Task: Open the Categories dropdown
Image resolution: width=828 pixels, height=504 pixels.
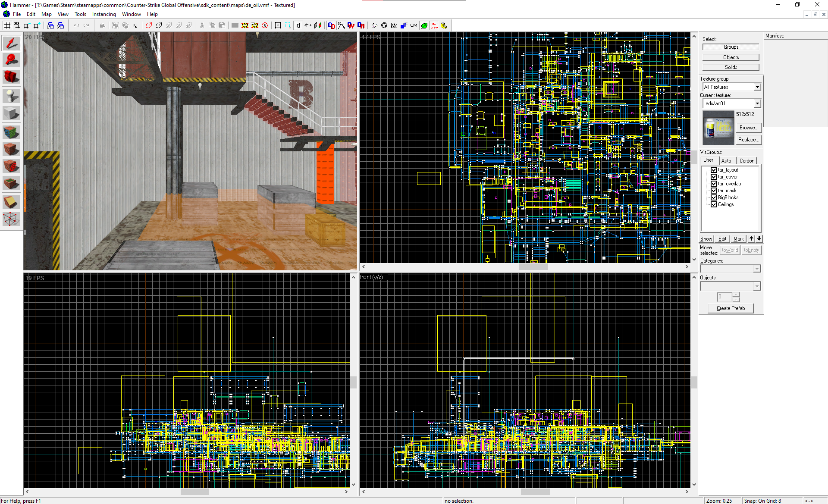Action: click(x=757, y=269)
